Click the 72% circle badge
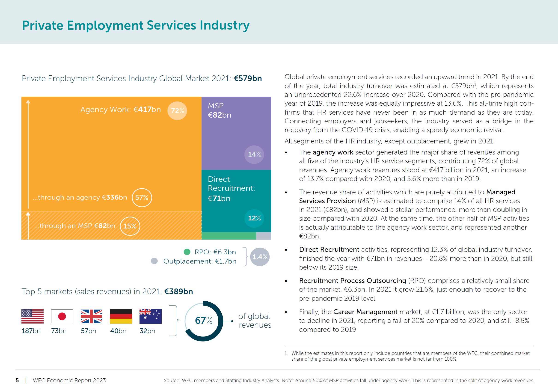558x392 pixels. (177, 111)
